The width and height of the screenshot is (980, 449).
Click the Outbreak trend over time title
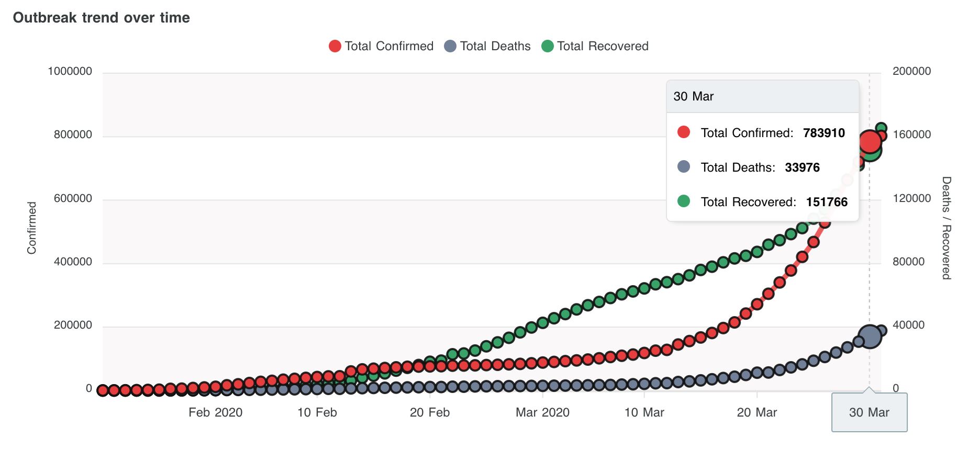[102, 18]
